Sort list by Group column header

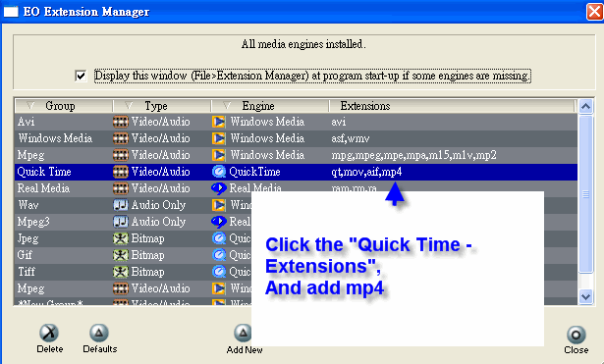(x=64, y=106)
